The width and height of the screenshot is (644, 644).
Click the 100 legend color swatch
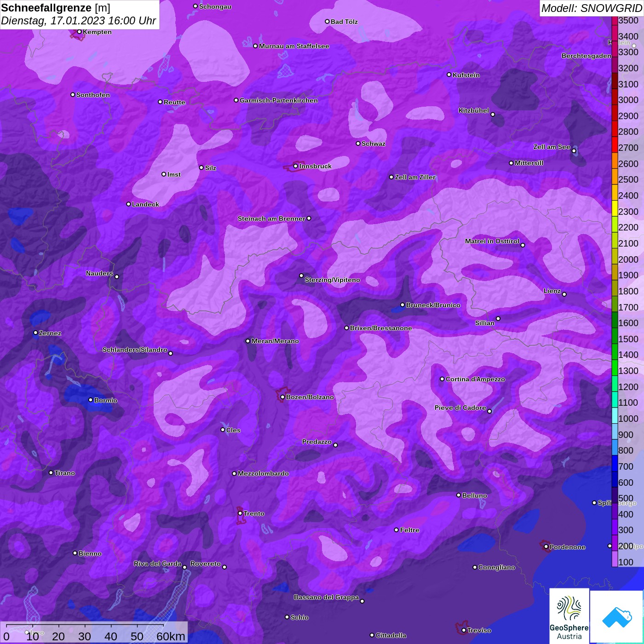[615, 559]
